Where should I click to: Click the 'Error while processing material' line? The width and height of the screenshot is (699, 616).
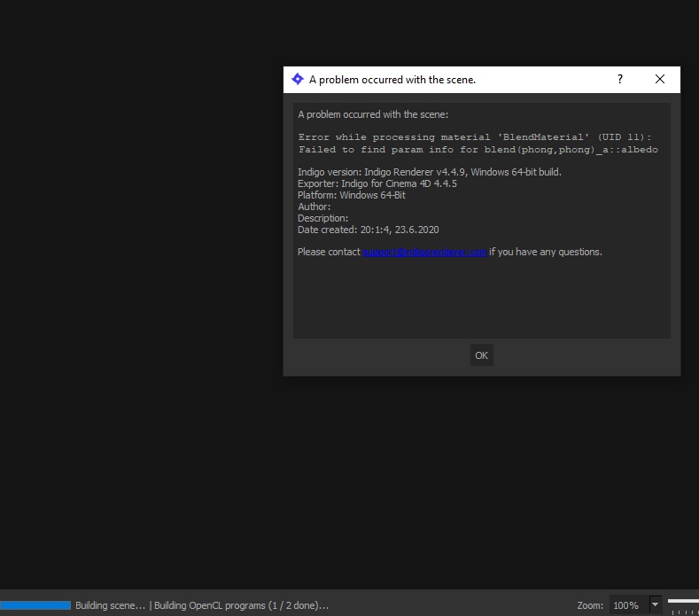(475, 137)
